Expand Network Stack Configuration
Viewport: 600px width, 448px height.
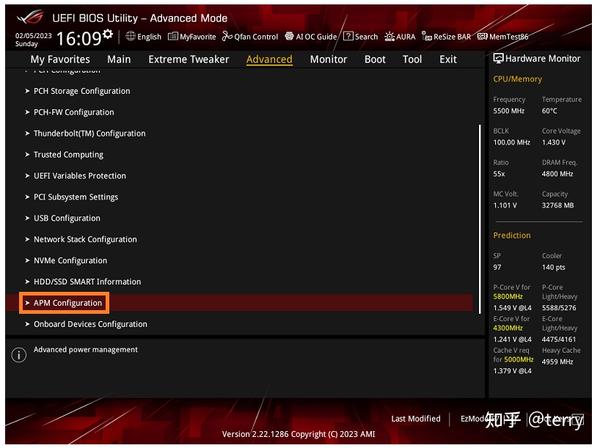click(x=85, y=239)
